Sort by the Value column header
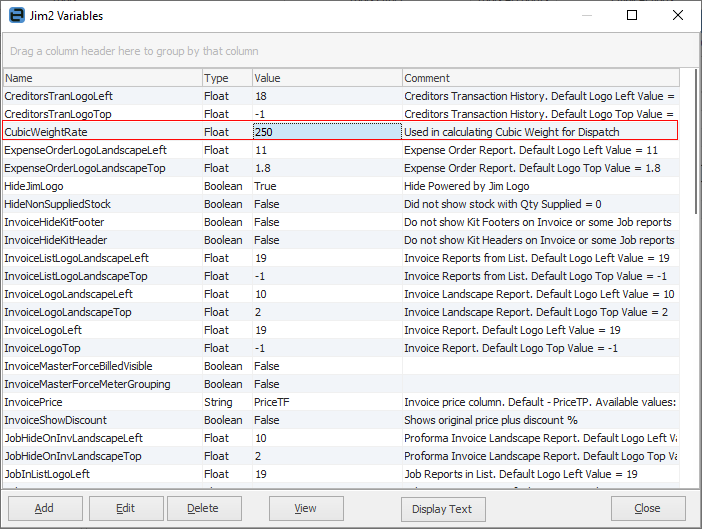The image size is (702, 529). pos(327,78)
